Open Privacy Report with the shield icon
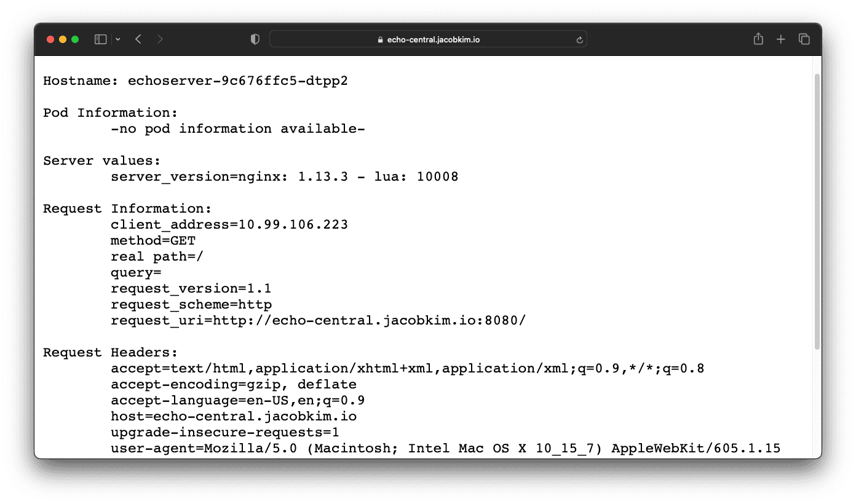 click(x=255, y=39)
